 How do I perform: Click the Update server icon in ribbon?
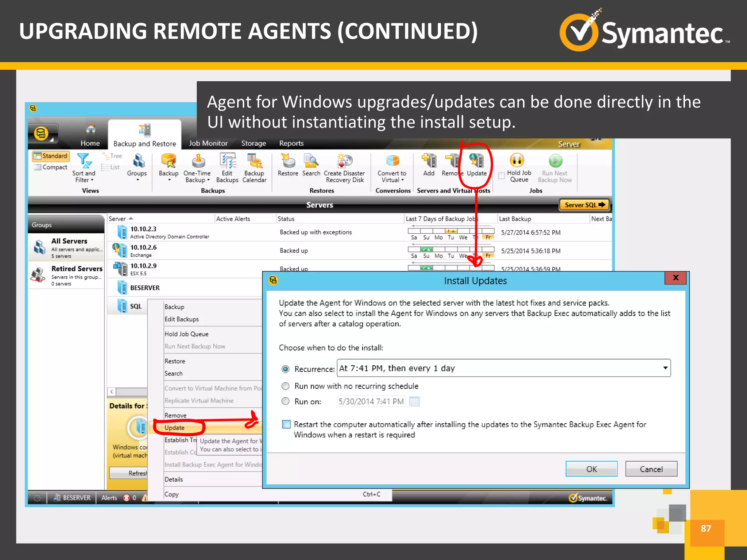476,161
